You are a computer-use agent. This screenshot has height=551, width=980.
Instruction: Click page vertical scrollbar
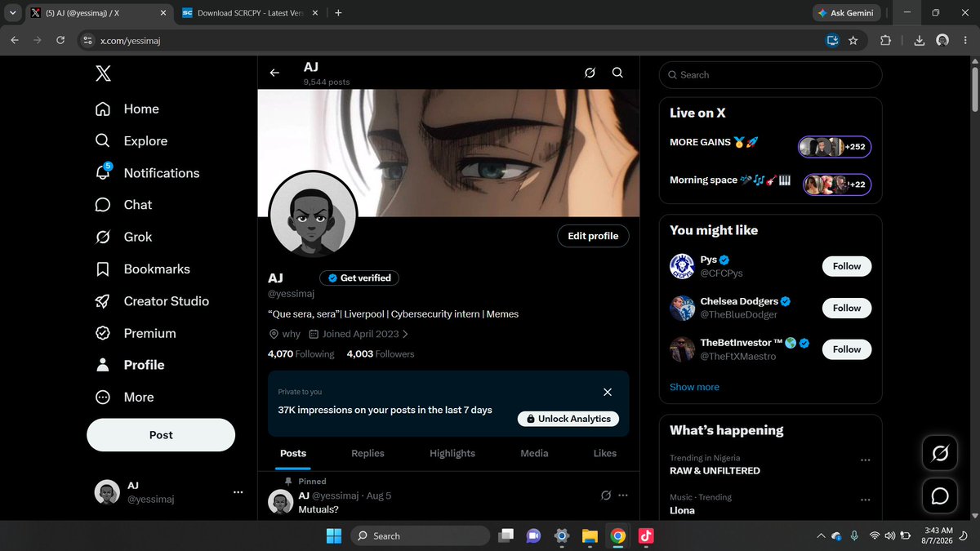click(x=973, y=90)
